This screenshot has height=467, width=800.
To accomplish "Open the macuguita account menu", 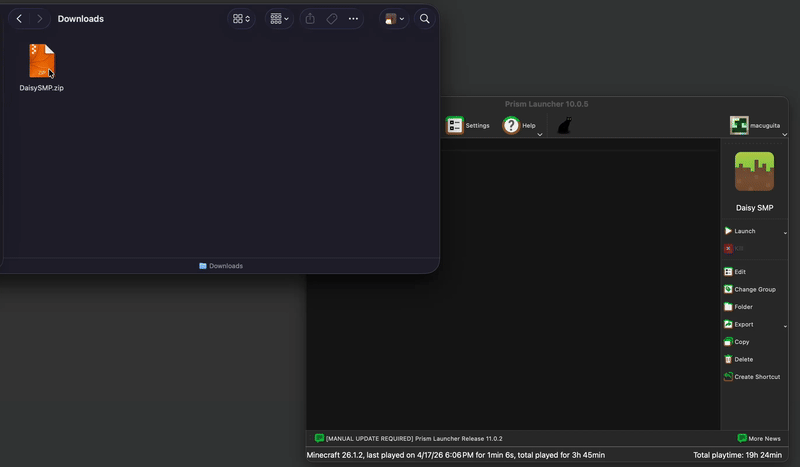I will 755,126.
